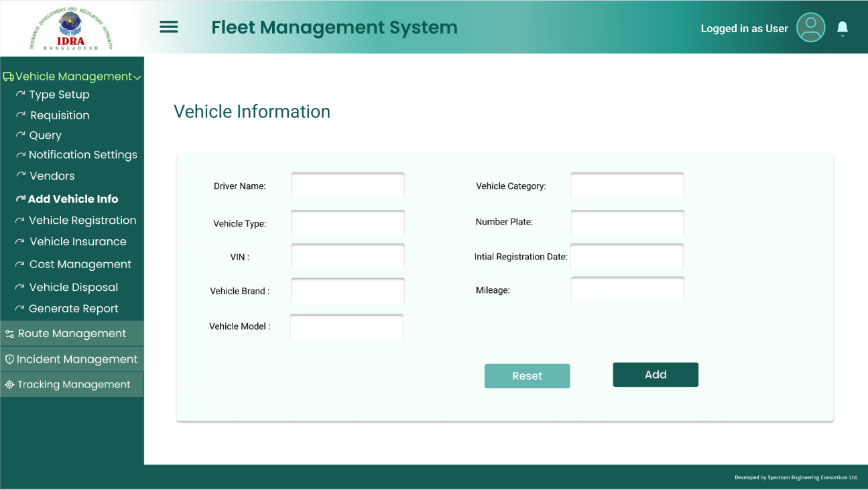Click the IDRA Bangladesh logo
This screenshot has width=868, height=490.
[71, 29]
